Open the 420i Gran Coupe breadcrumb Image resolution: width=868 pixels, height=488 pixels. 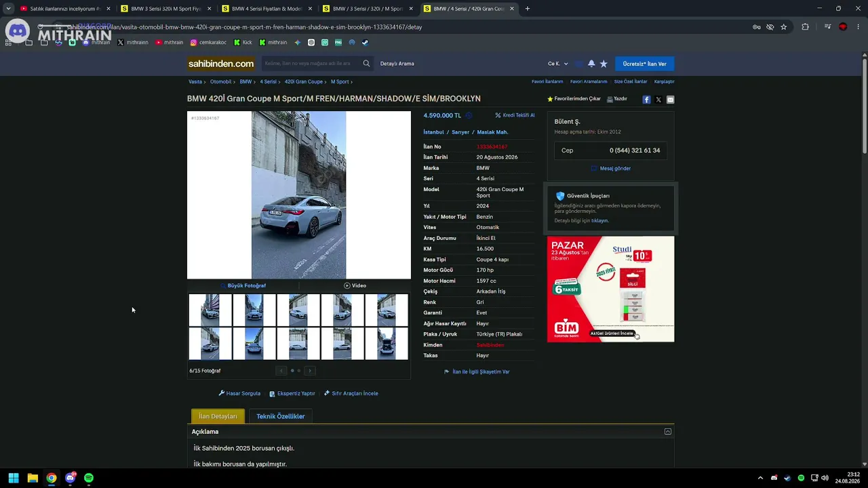pos(304,81)
